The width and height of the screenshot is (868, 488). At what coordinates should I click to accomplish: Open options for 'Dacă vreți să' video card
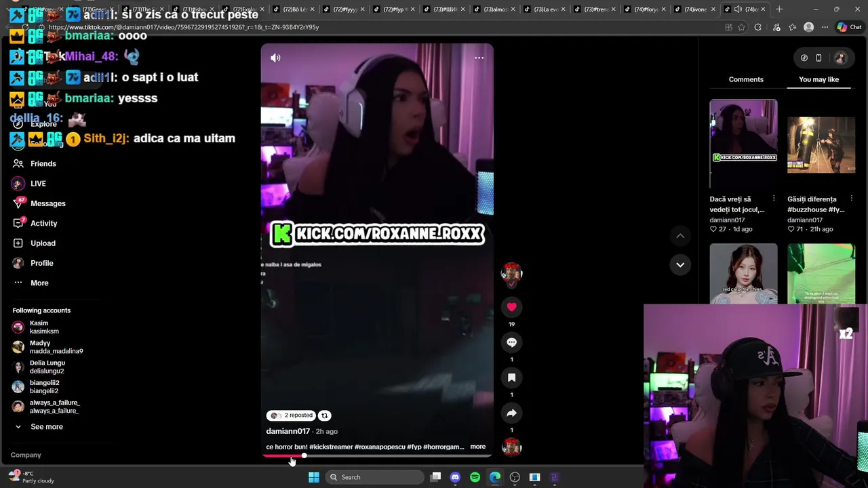pyautogui.click(x=774, y=199)
